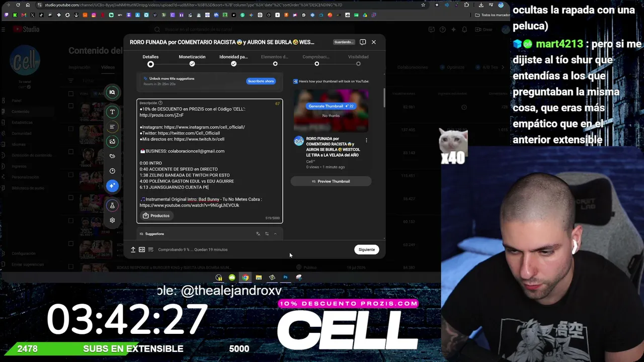This screenshot has height=362, width=644.
Task: Click the title tool T icon
Action: pos(112,112)
